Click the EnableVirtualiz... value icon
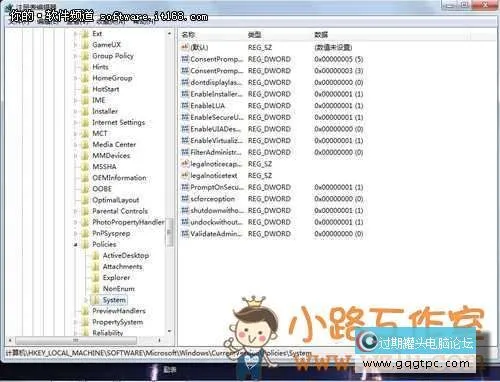 click(x=185, y=141)
